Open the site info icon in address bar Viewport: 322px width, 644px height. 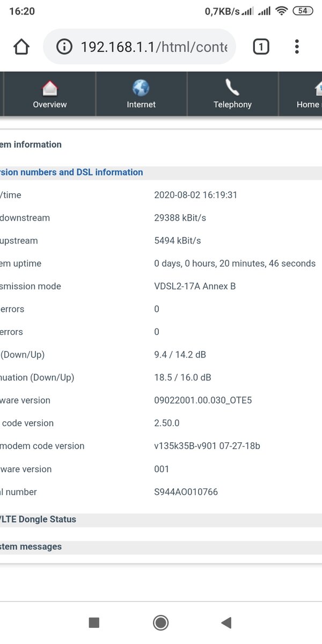(64, 47)
